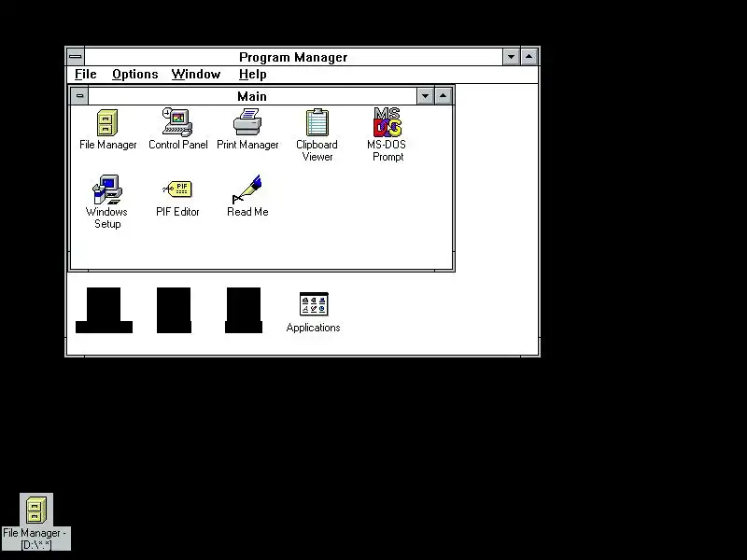747x560 pixels.
Task: Minimize the Main group window
Action: pyautogui.click(x=425, y=96)
